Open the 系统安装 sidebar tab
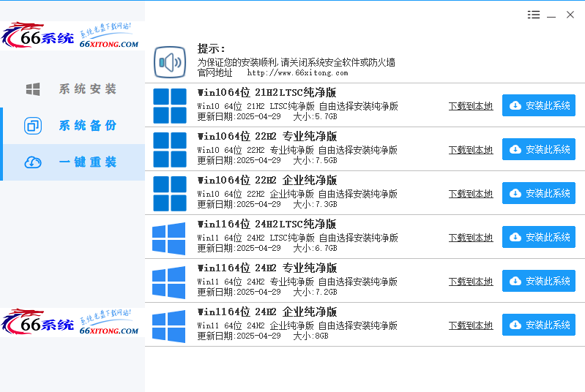Image resolution: width=585 pixels, height=392 pixels. [x=72, y=89]
